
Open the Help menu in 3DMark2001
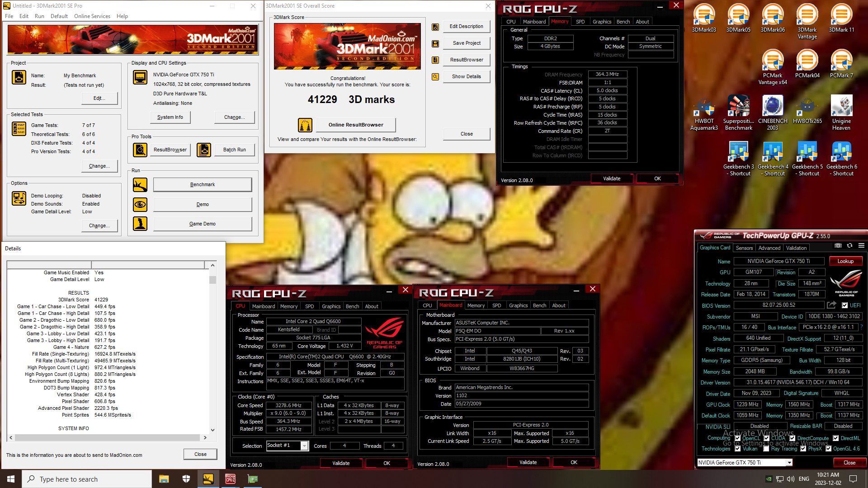click(122, 16)
